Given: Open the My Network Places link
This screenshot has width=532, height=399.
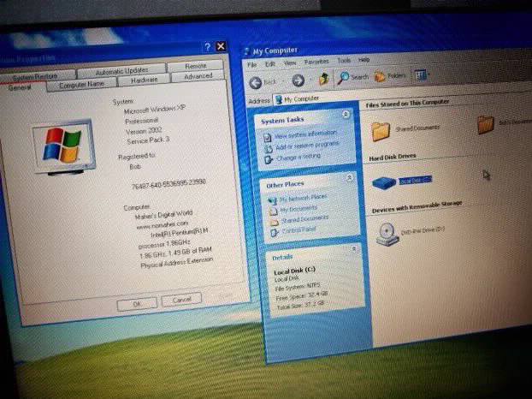Looking at the screenshot, I should click(x=303, y=198).
